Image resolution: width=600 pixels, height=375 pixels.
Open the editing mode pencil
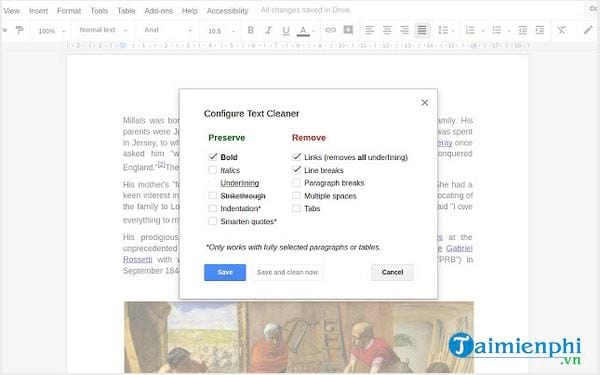tap(588, 30)
